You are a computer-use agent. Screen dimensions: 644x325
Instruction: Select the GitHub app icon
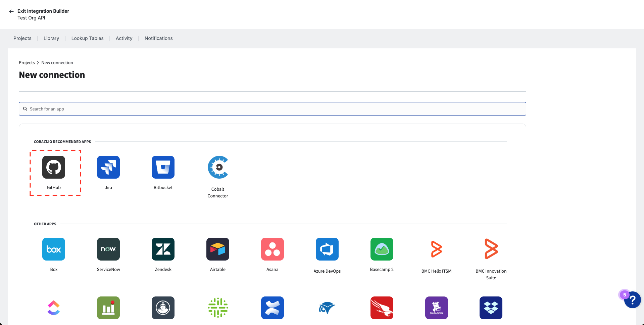pyautogui.click(x=54, y=167)
